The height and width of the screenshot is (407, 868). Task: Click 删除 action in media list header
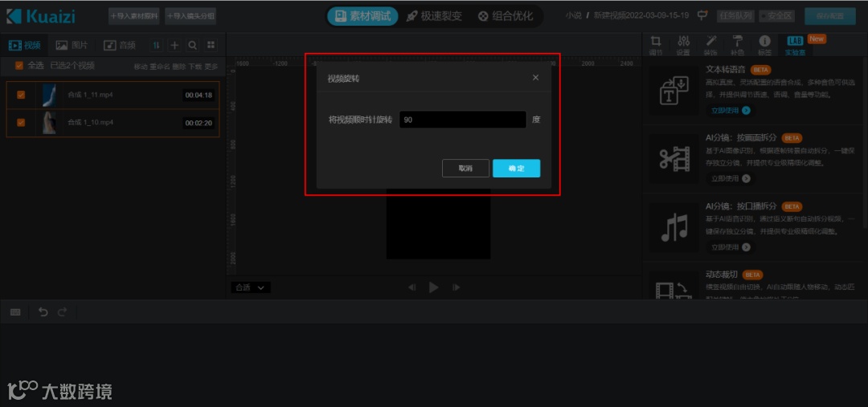point(178,67)
